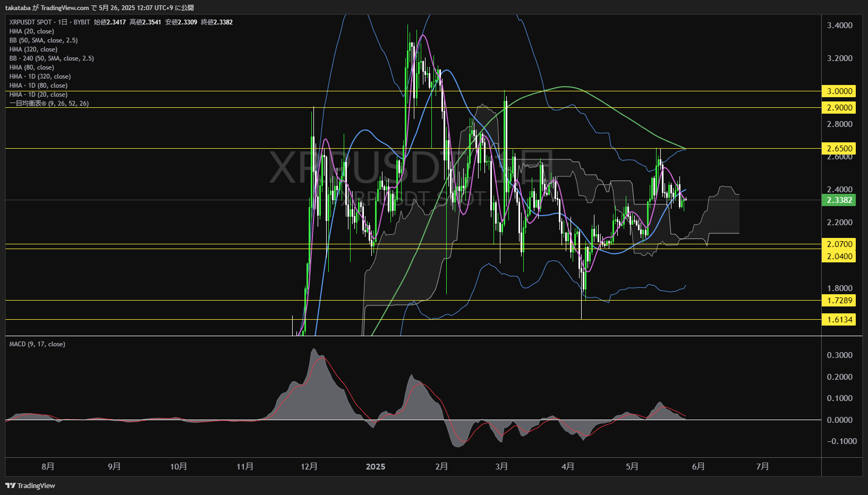Image resolution: width=868 pixels, height=495 pixels.
Task: Click the 4月 time axis label
Action: pos(568,466)
